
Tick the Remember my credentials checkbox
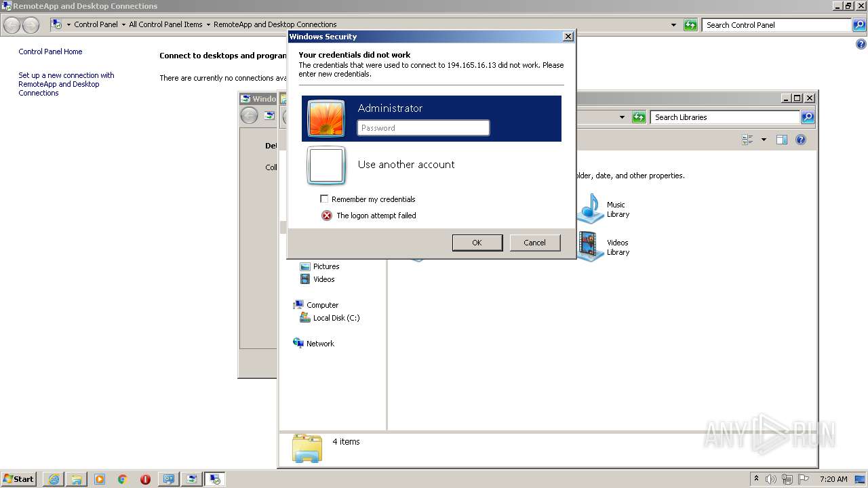324,199
